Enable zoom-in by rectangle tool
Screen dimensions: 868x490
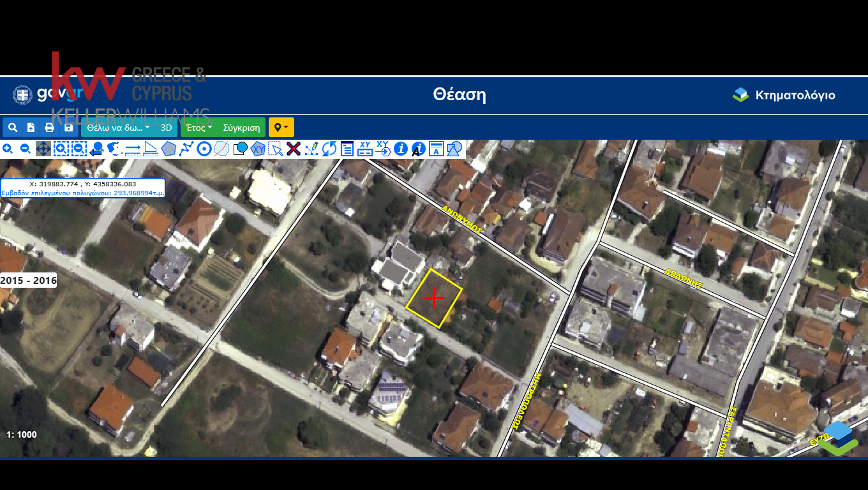coord(61,149)
